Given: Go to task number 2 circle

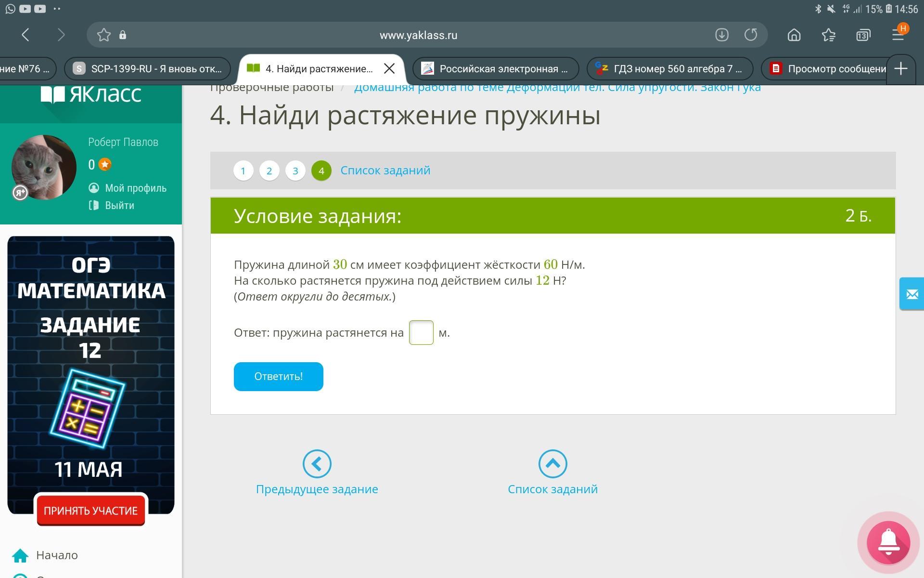Looking at the screenshot, I should tap(269, 171).
